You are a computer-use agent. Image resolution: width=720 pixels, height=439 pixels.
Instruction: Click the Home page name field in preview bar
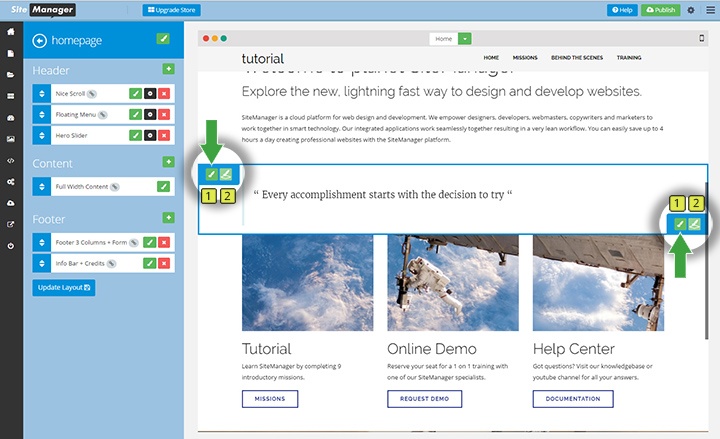pos(444,39)
